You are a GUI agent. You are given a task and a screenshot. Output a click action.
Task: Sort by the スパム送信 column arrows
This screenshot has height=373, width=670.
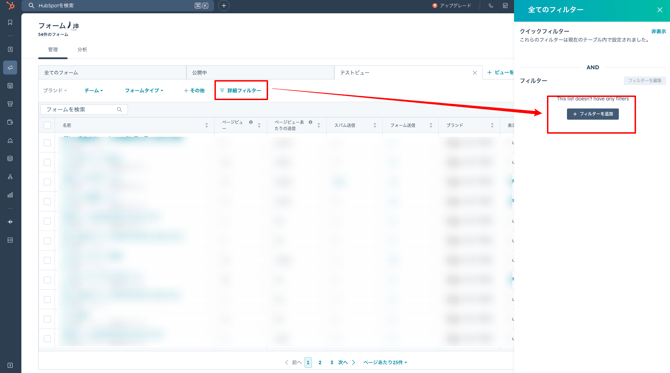coord(375,125)
